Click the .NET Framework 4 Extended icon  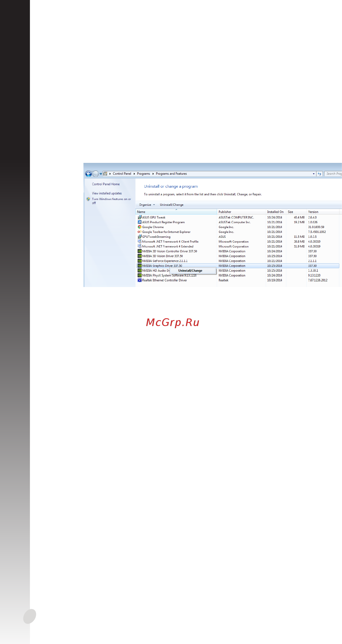tap(139, 246)
